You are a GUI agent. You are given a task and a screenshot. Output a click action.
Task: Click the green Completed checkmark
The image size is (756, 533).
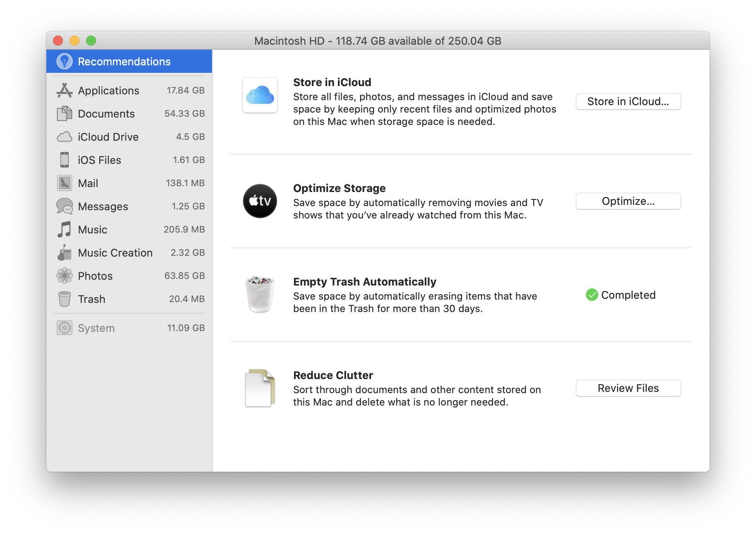(592, 295)
